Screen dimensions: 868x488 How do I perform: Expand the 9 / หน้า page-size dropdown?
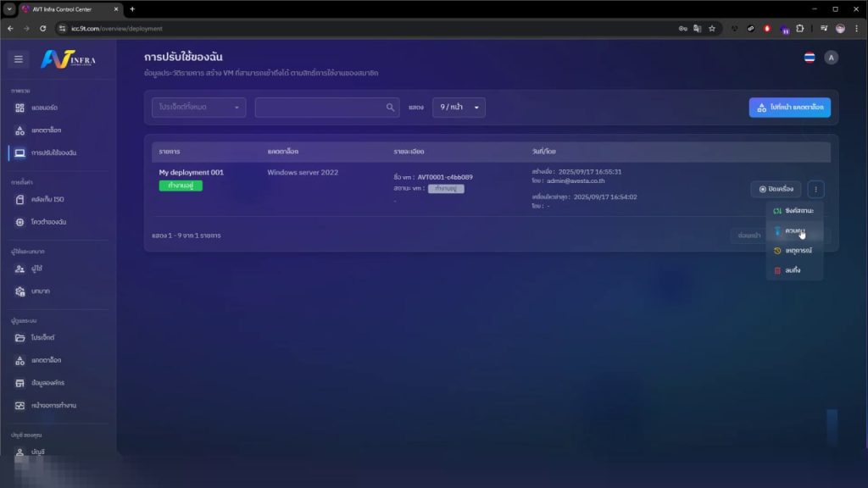(x=459, y=108)
